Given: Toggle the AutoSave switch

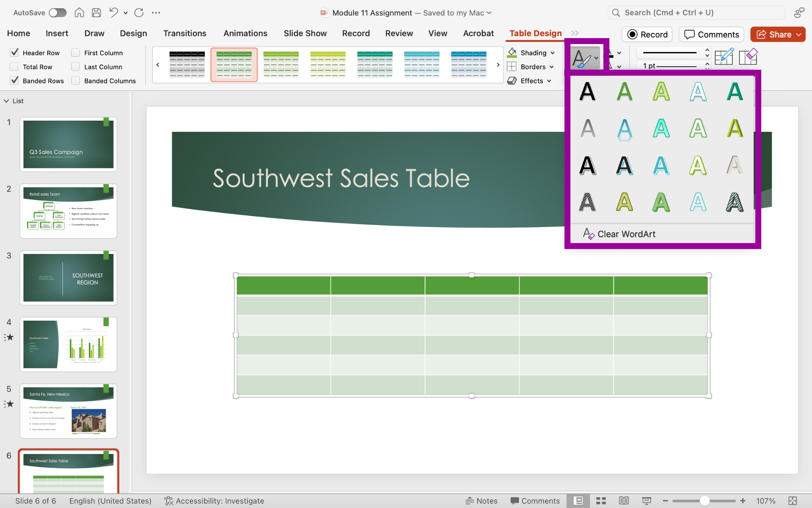Looking at the screenshot, I should (57, 13).
